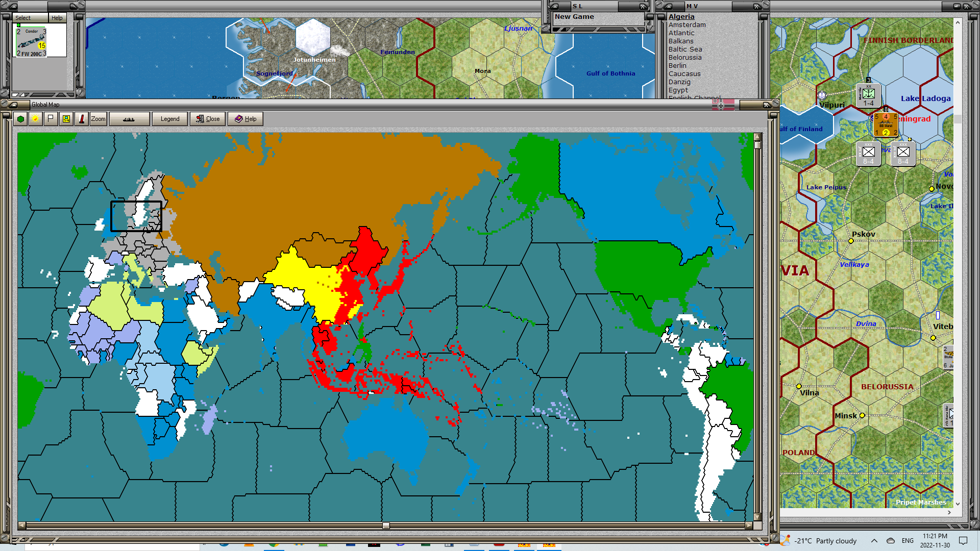980x551 pixels.
Task: Open Help in Global Map toolbar
Action: [246, 119]
